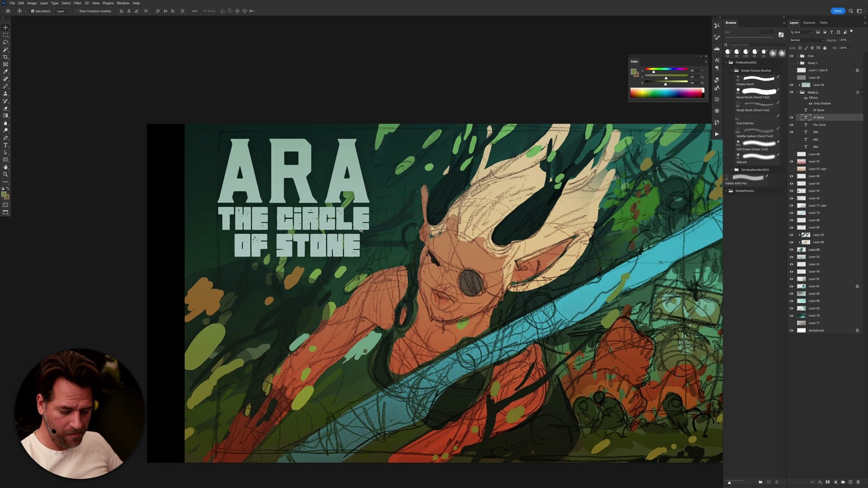Select the Lasso tool
The width and height of the screenshot is (868, 488).
coord(6,42)
